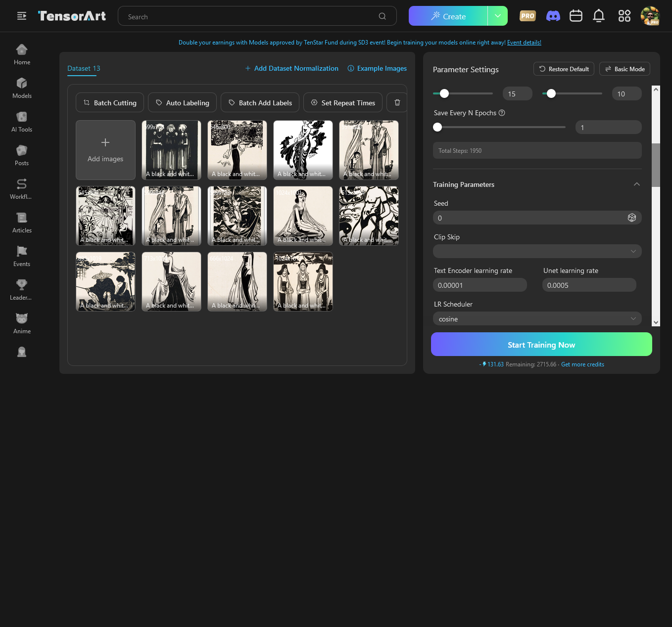Viewport: 672px width, 627px height.
Task: Click the PRO membership badge
Action: click(528, 16)
